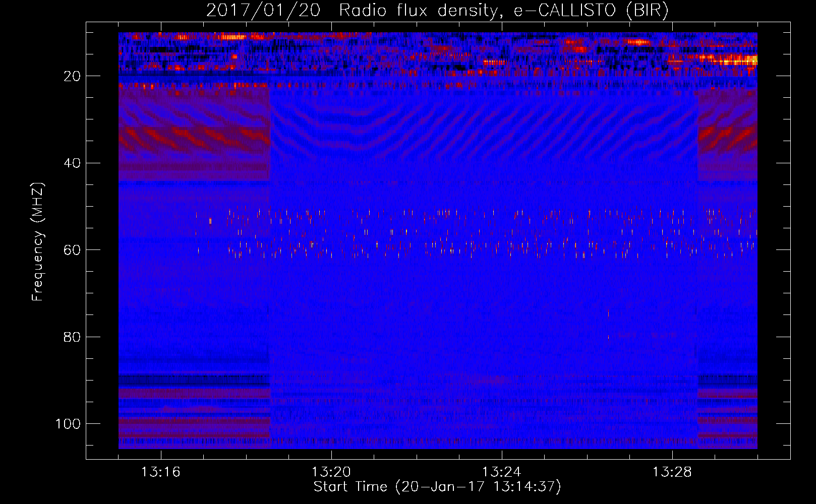816x504 pixels.
Task: Click the frequency tick label 40
Action: pyautogui.click(x=72, y=163)
